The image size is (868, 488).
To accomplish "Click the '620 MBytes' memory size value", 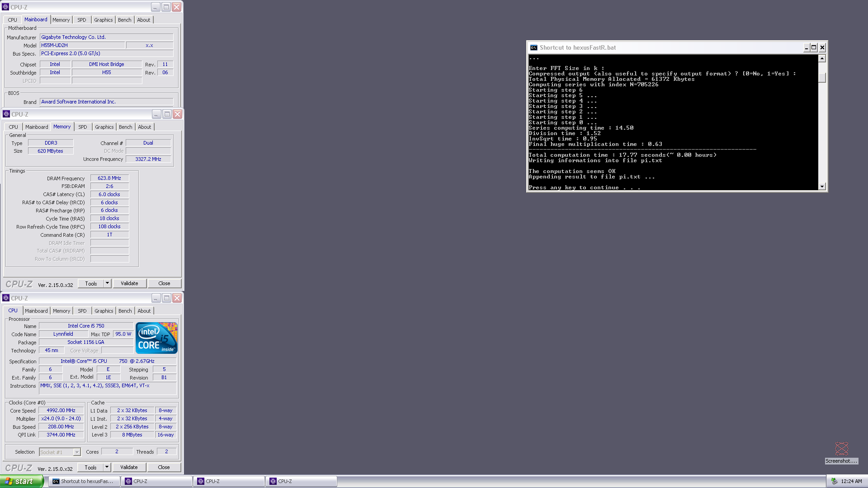I will [51, 151].
